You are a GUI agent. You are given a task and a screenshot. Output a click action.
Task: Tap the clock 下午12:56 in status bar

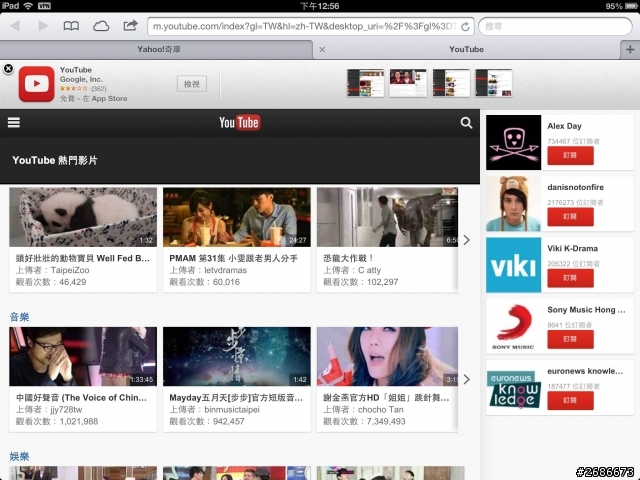(x=320, y=6)
